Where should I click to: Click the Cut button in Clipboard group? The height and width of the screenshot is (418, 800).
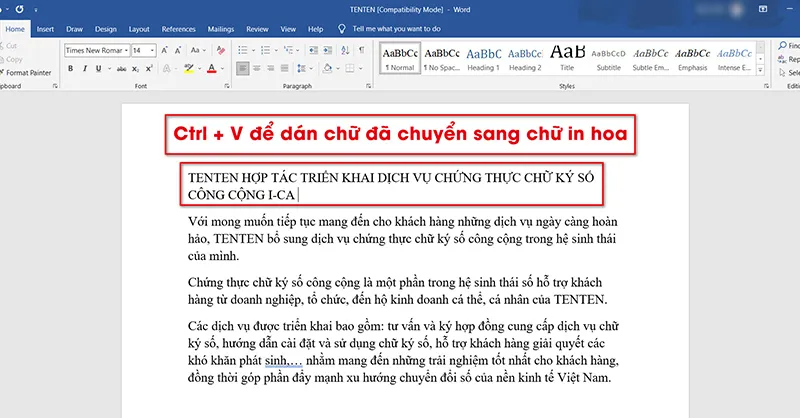(x=10, y=45)
